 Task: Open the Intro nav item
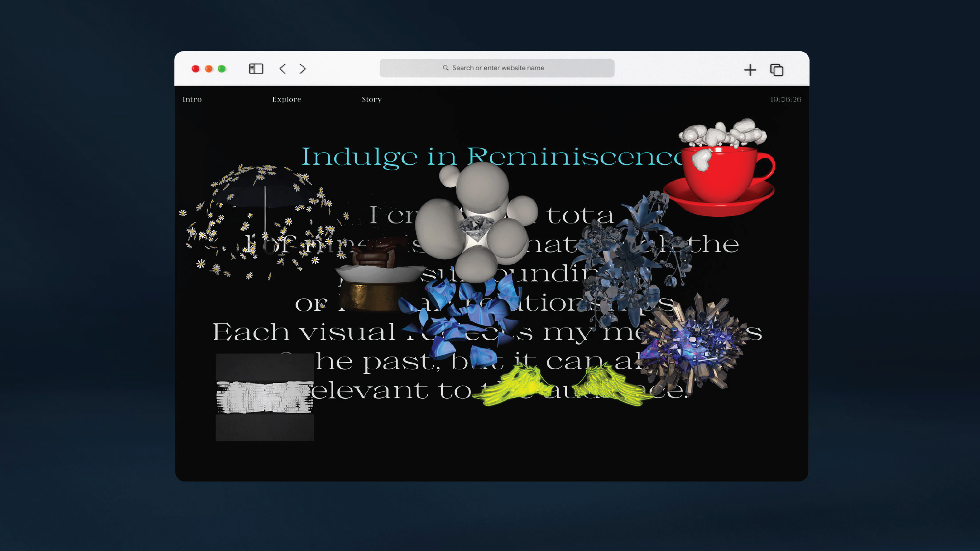[x=192, y=100]
